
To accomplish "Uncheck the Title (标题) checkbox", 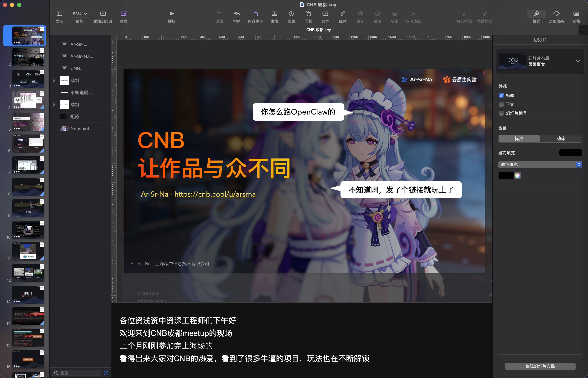I will 501,96.
